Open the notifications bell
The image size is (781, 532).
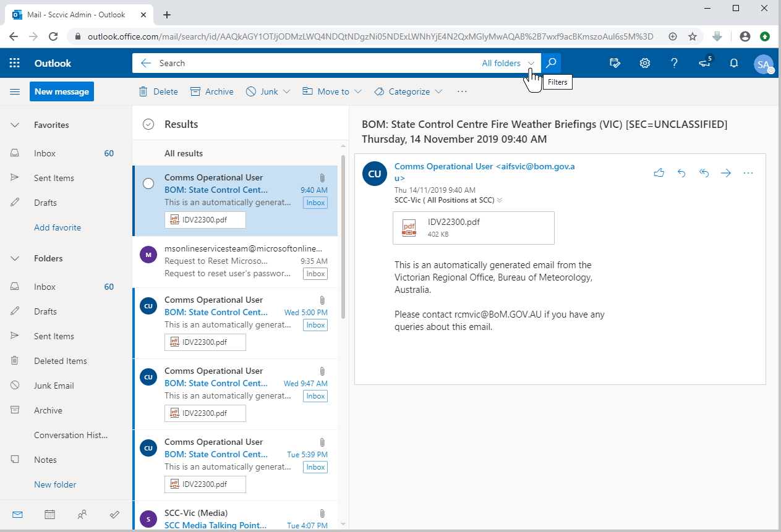pos(734,63)
